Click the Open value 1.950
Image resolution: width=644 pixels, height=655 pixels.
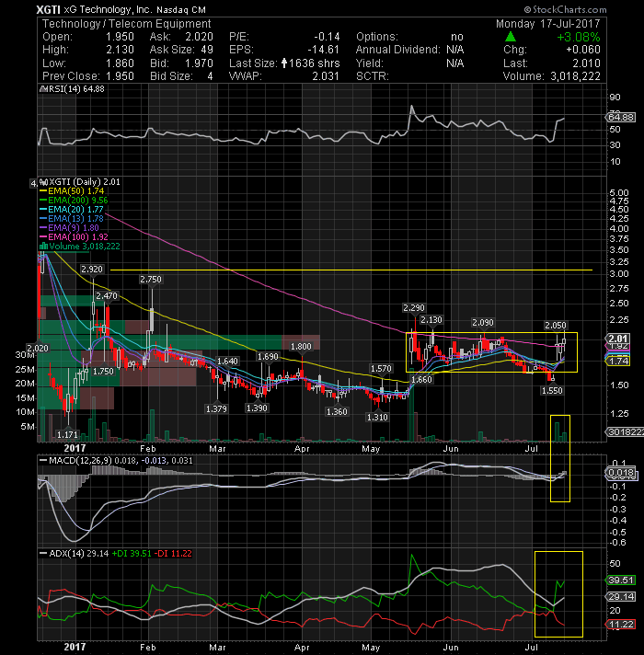[x=120, y=37]
